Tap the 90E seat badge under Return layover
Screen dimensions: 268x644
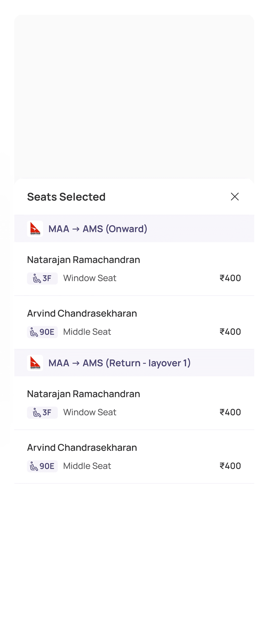pyautogui.click(x=42, y=466)
